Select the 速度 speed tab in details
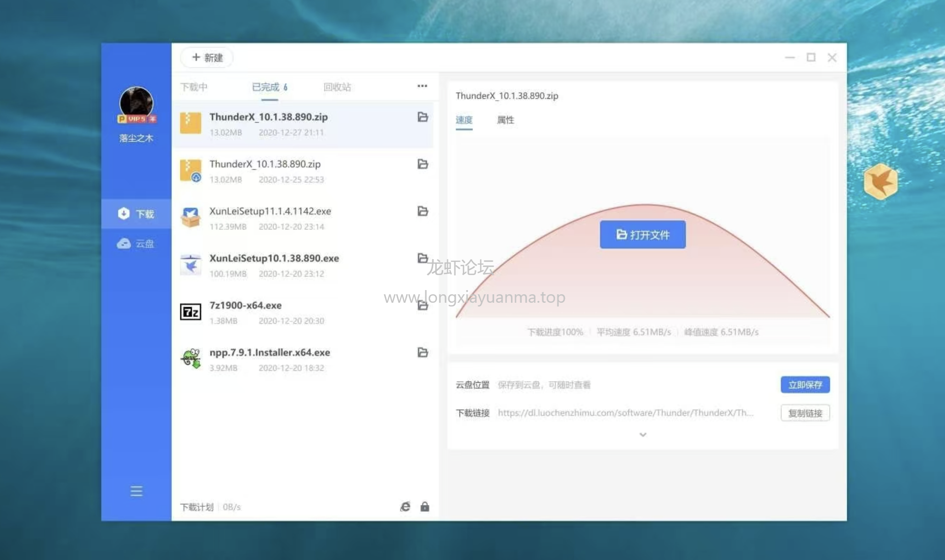 point(464,119)
